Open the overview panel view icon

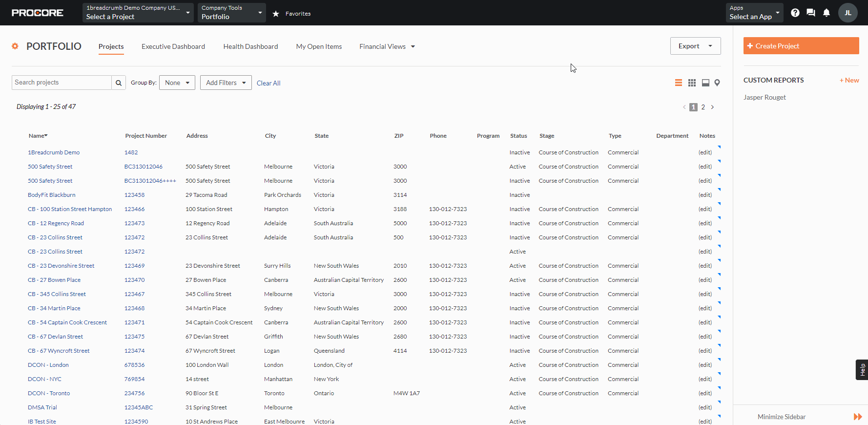(x=705, y=83)
